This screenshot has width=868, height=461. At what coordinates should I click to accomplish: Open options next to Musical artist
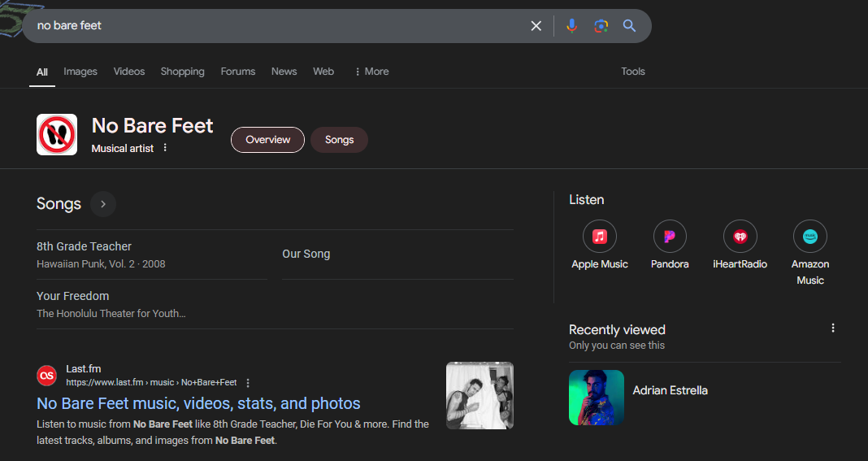click(165, 148)
